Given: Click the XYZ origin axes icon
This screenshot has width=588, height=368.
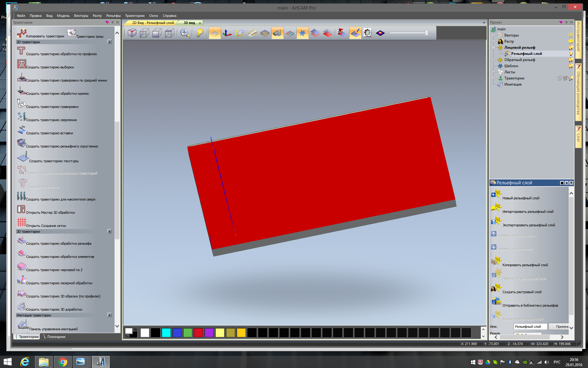Looking at the screenshot, I should coord(227,33).
